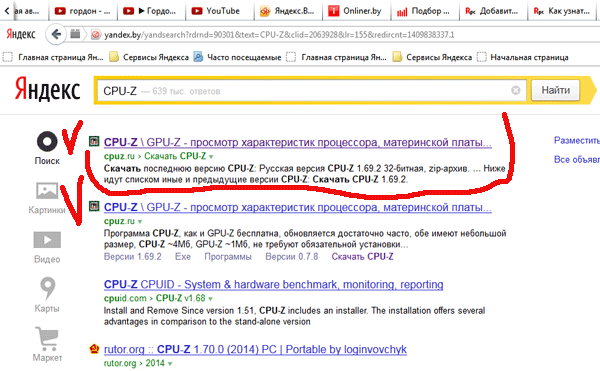Switch to the Добавит... tab
The image size is (600, 371).
[492, 11]
